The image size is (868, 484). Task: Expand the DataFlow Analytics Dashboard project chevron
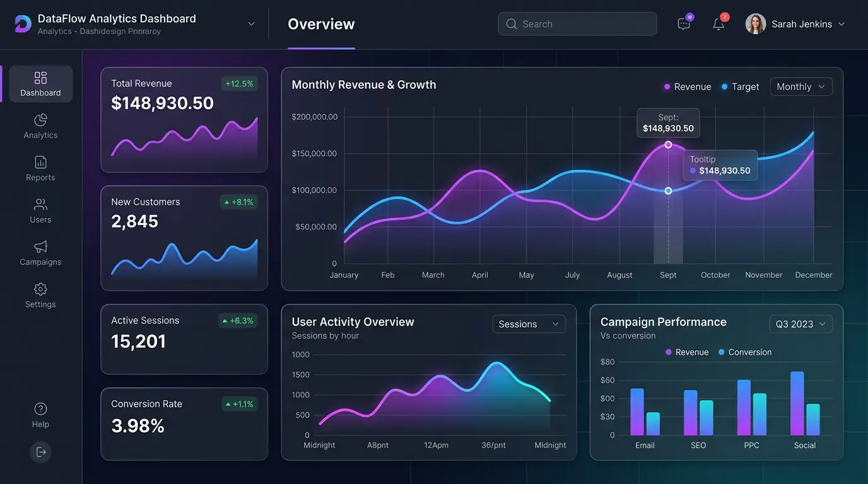click(x=251, y=24)
